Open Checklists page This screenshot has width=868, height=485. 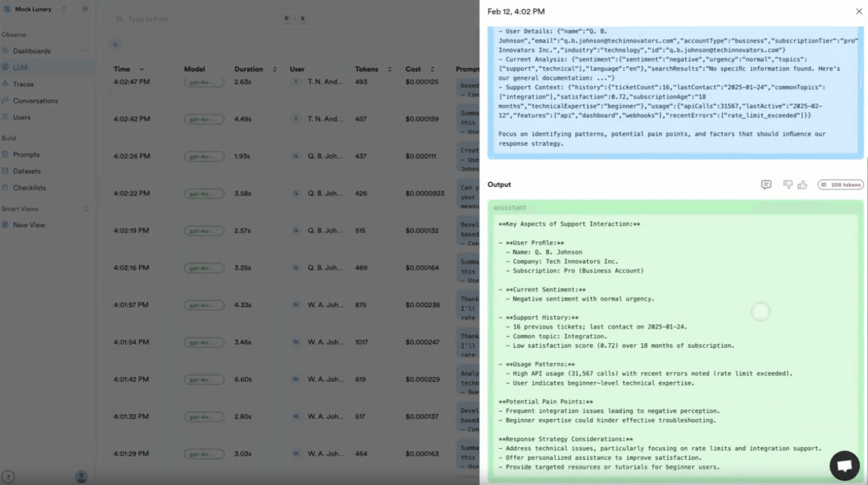point(29,188)
